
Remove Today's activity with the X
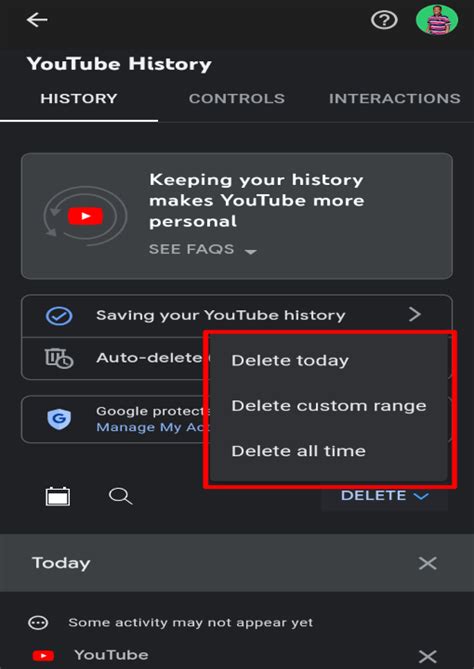(427, 563)
